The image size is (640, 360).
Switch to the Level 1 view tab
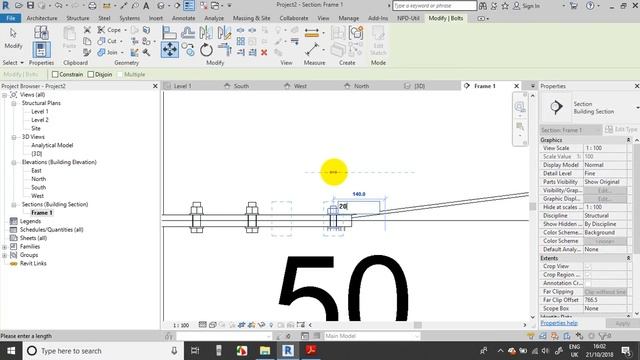tap(182, 86)
